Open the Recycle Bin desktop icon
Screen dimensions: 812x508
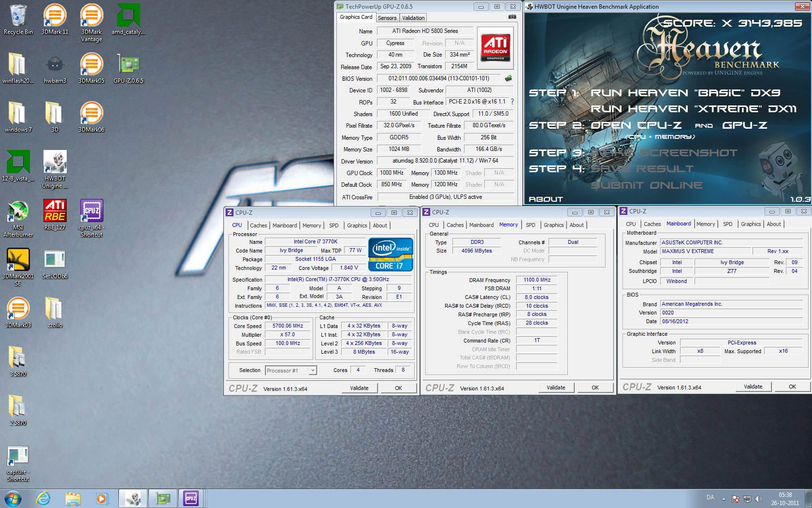18,19
